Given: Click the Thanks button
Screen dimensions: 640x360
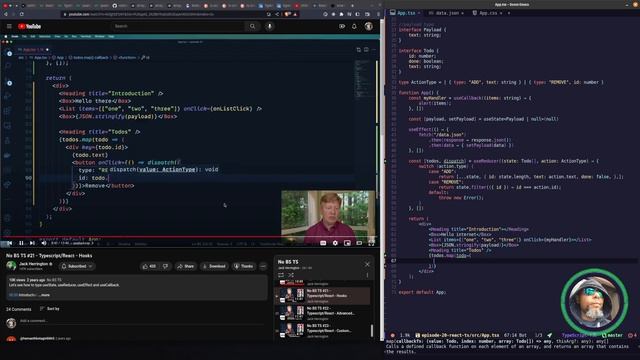Looking at the screenshot, I should point(244,266).
